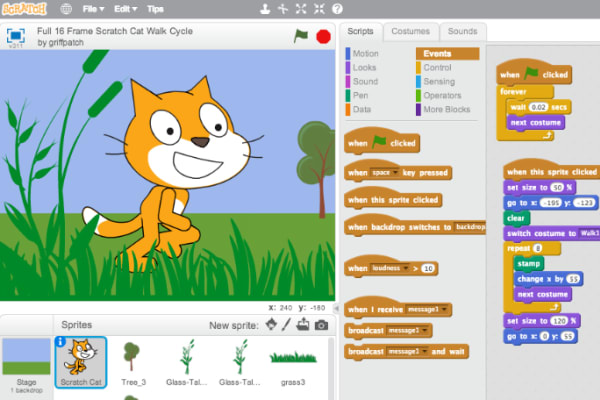Select the Control block category
600x400 pixels.
434,67
